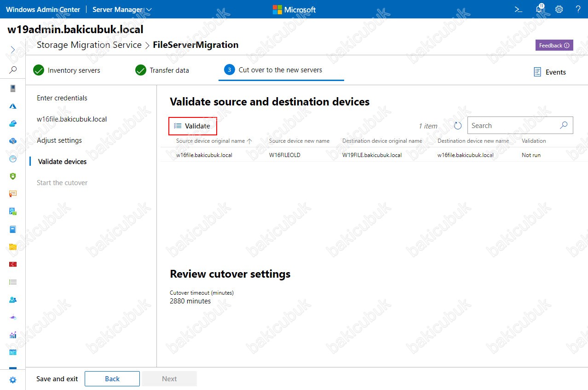Open Azure Monitor gauge icon

coord(13,158)
